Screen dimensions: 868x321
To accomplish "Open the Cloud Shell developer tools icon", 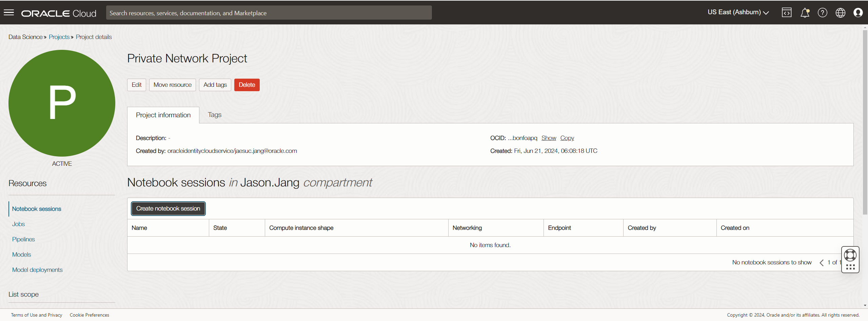I will coord(787,13).
